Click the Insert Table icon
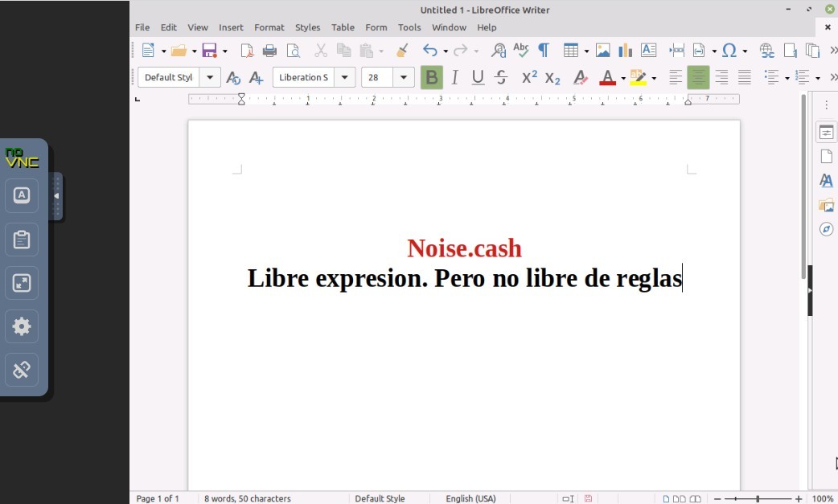 tap(571, 51)
